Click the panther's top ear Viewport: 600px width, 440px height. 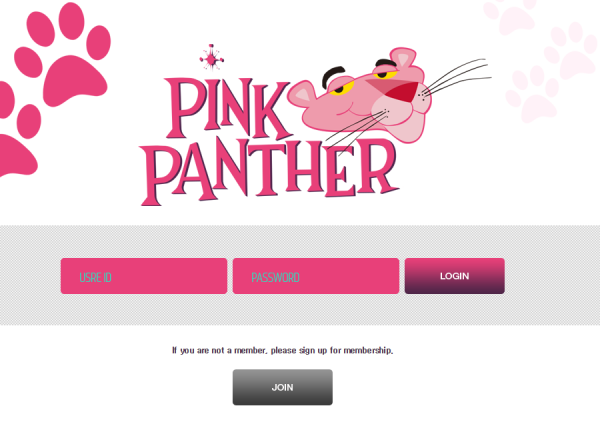[403, 57]
